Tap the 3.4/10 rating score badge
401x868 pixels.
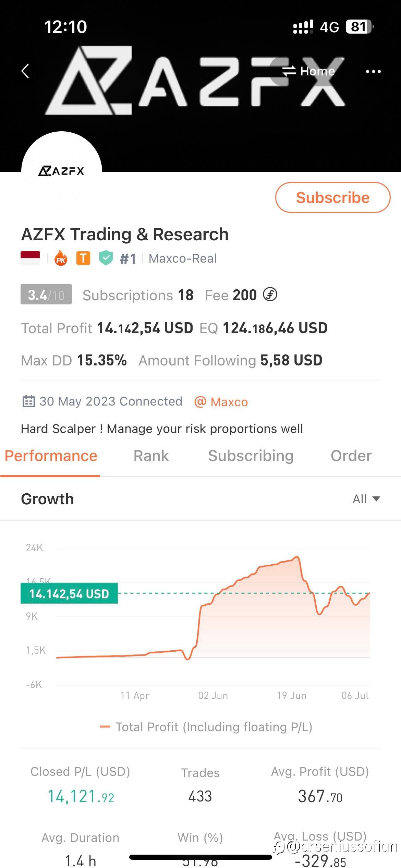click(46, 294)
